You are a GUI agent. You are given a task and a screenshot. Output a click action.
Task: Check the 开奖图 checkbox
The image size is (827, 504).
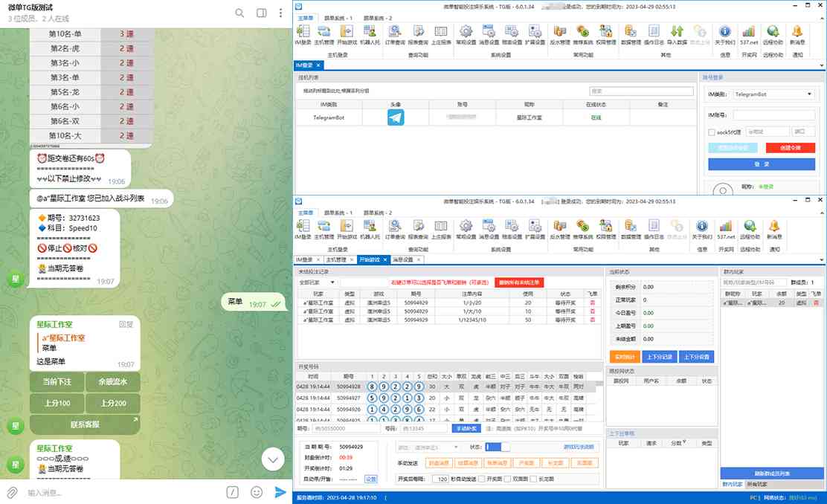tap(481, 479)
